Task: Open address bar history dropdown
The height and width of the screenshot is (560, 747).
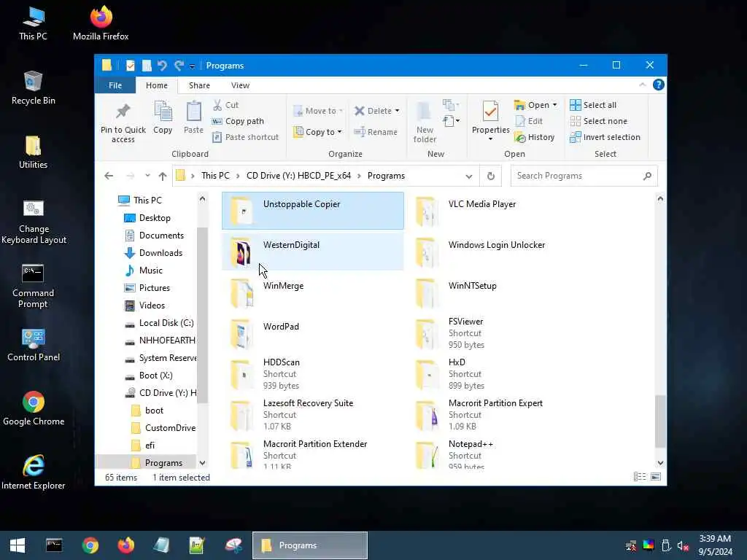Action: pos(469,176)
